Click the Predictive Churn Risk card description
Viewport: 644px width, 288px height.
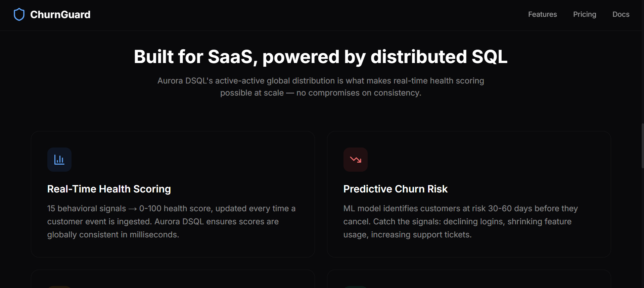(461, 221)
